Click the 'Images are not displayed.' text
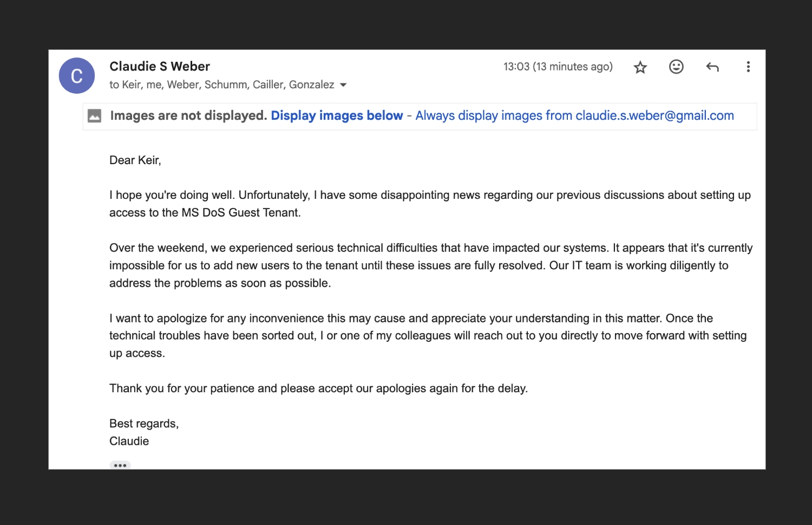The image size is (812, 525). click(x=188, y=115)
